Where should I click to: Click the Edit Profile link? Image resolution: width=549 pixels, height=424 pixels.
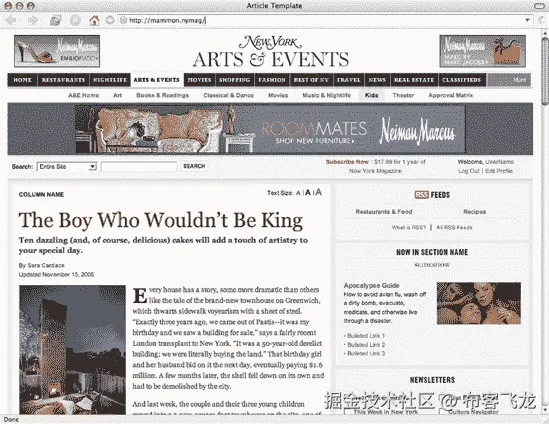[x=499, y=171]
